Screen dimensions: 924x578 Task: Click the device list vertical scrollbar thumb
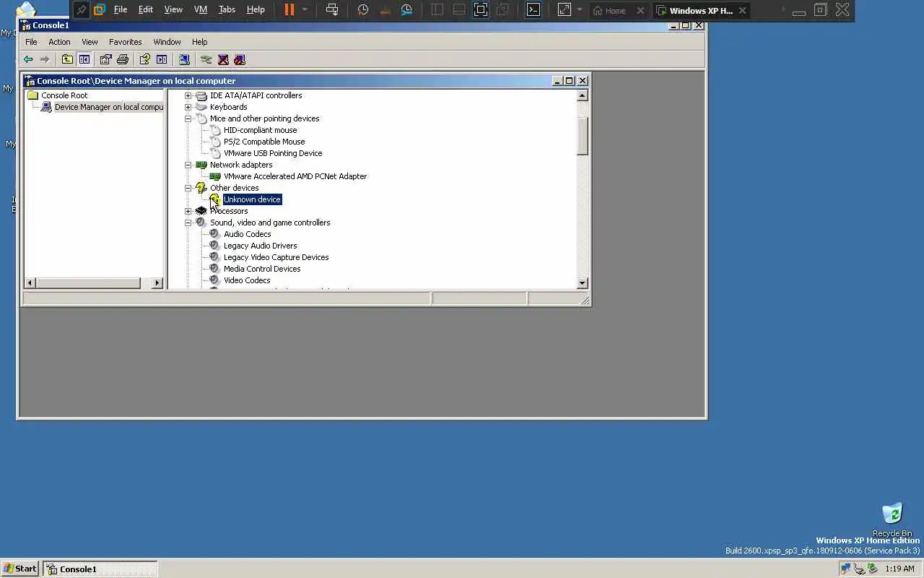(x=583, y=136)
